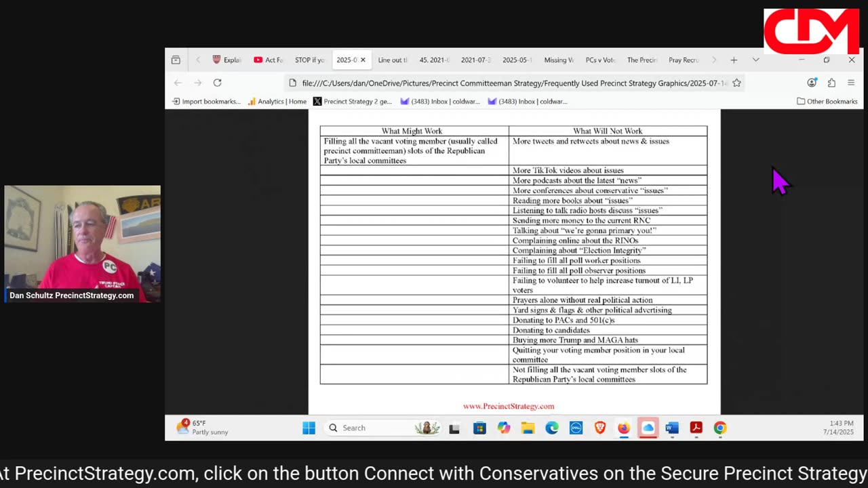The width and height of the screenshot is (868, 488).
Task: Open Google Chrome from the taskbar
Action: (720, 428)
